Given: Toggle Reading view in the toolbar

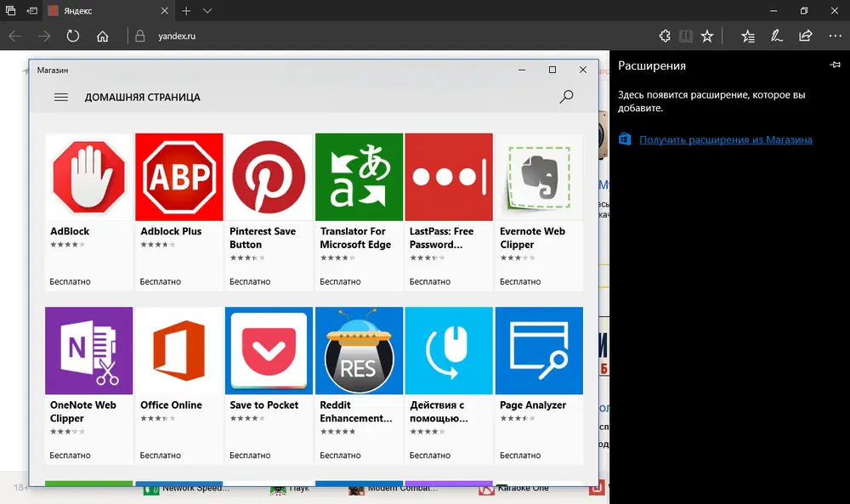Looking at the screenshot, I should pyautogui.click(x=686, y=36).
